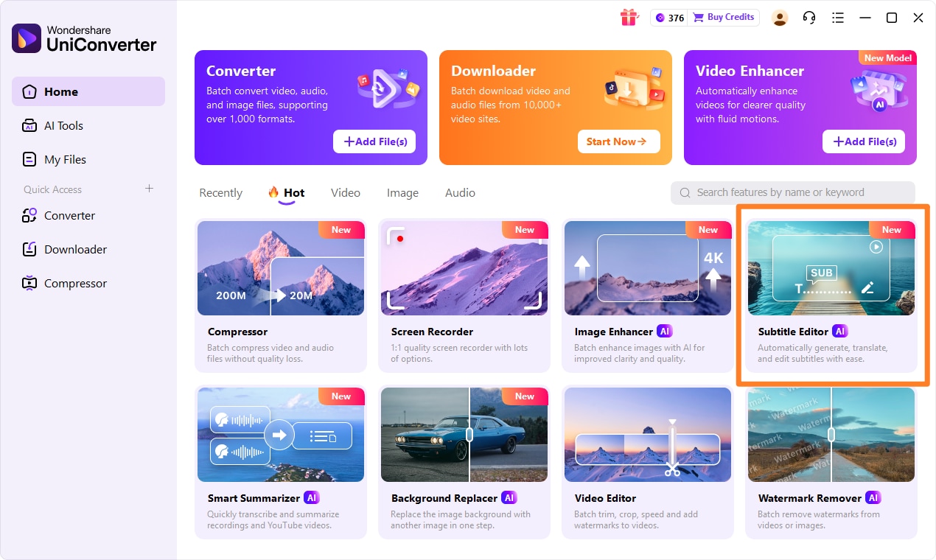Click the 376 credits balance indicator
Image resolution: width=936 pixels, height=560 pixels.
tap(670, 18)
